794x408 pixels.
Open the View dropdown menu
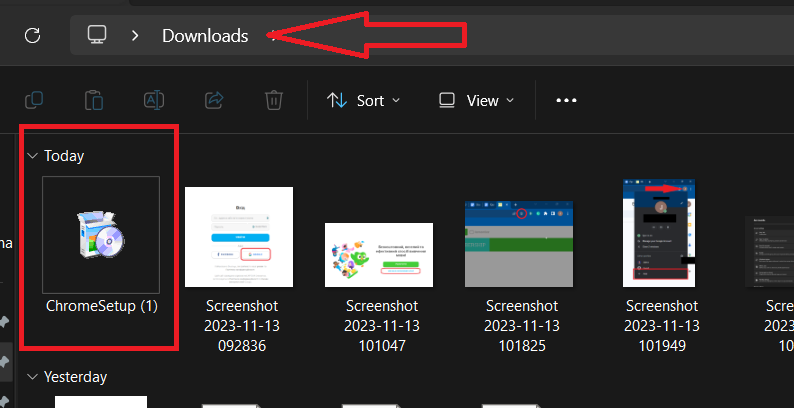coord(476,100)
